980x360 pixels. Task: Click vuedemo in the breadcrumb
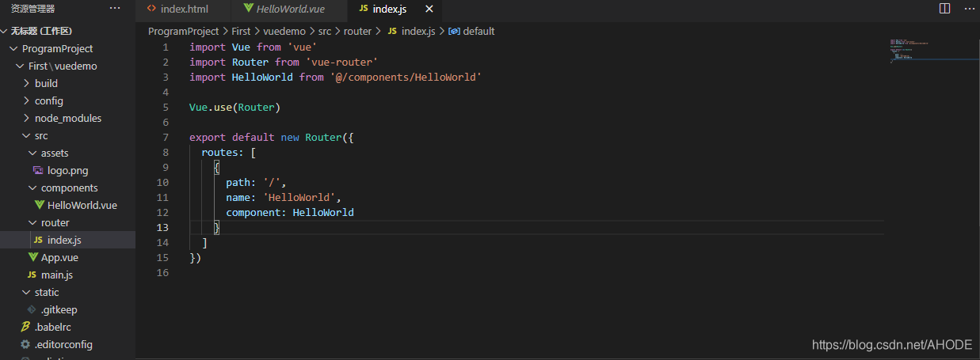point(284,31)
